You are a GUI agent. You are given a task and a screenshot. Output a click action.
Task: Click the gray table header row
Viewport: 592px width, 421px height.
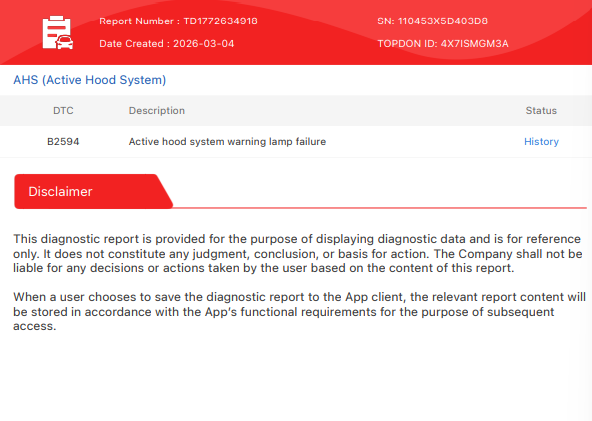pyautogui.click(x=296, y=111)
